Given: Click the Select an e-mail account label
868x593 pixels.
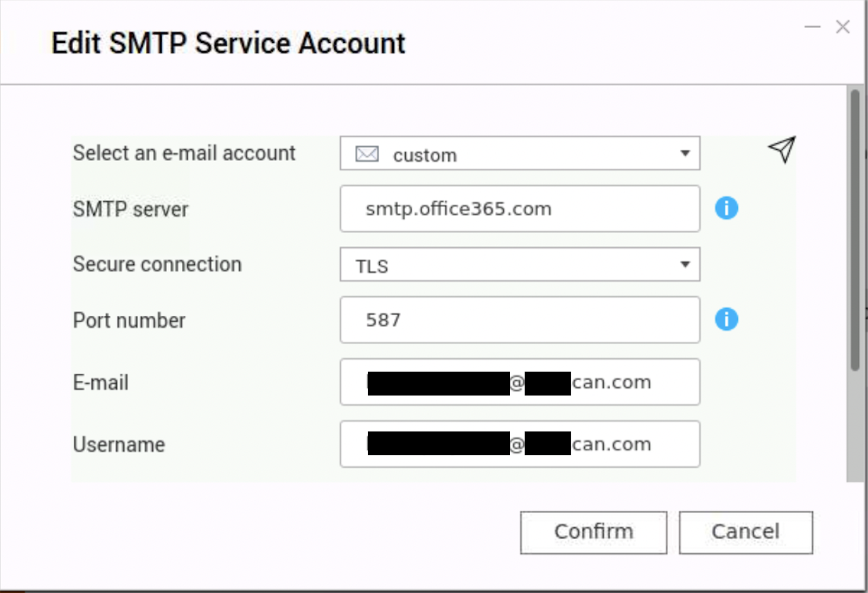Looking at the screenshot, I should pos(184,154).
